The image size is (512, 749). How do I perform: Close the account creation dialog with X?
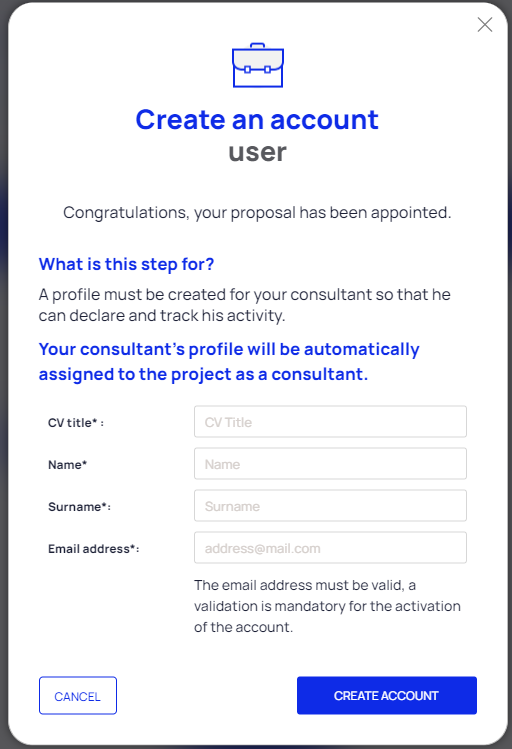tap(485, 24)
